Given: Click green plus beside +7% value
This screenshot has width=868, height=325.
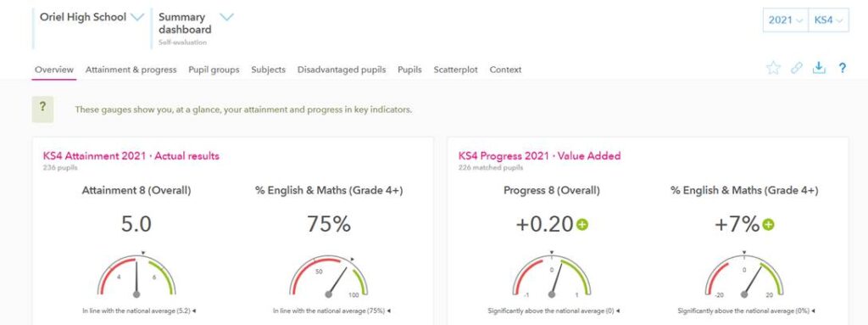Looking at the screenshot, I should 768,225.
